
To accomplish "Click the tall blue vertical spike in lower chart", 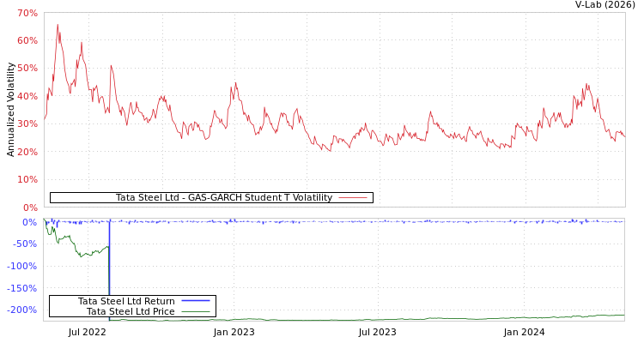I will (110, 266).
